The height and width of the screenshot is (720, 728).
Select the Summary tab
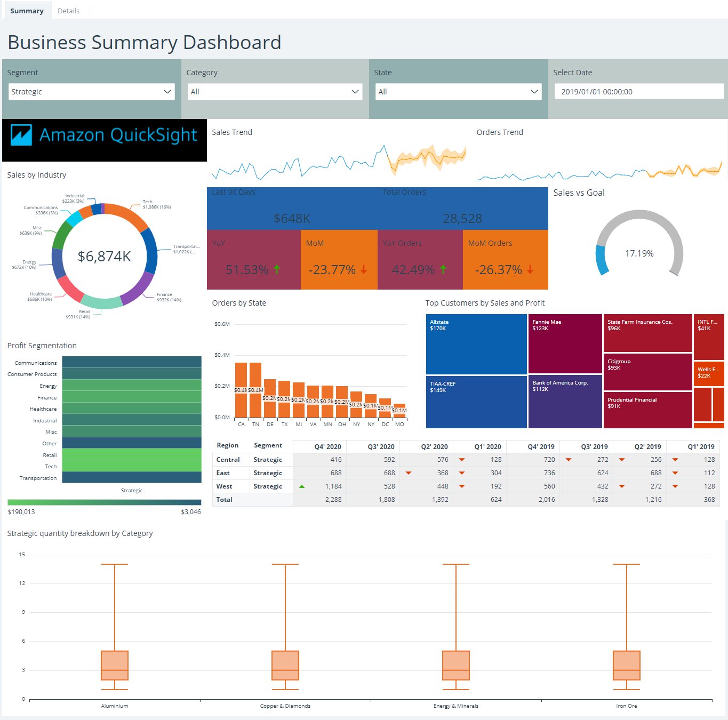tap(27, 10)
